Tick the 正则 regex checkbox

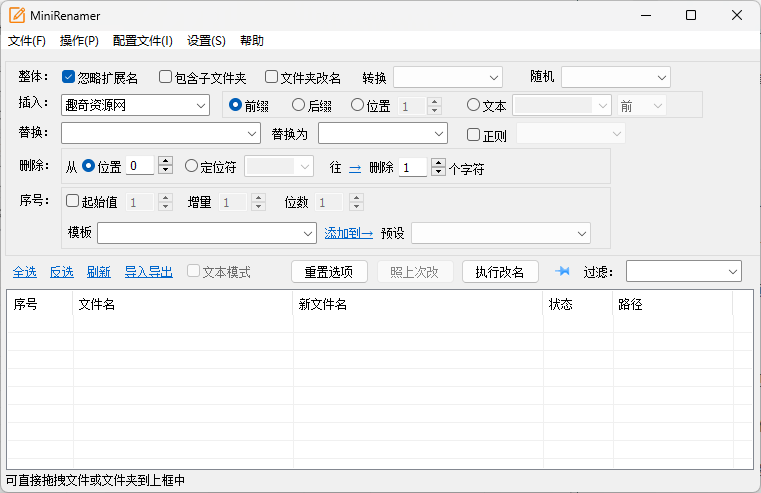[x=474, y=134]
